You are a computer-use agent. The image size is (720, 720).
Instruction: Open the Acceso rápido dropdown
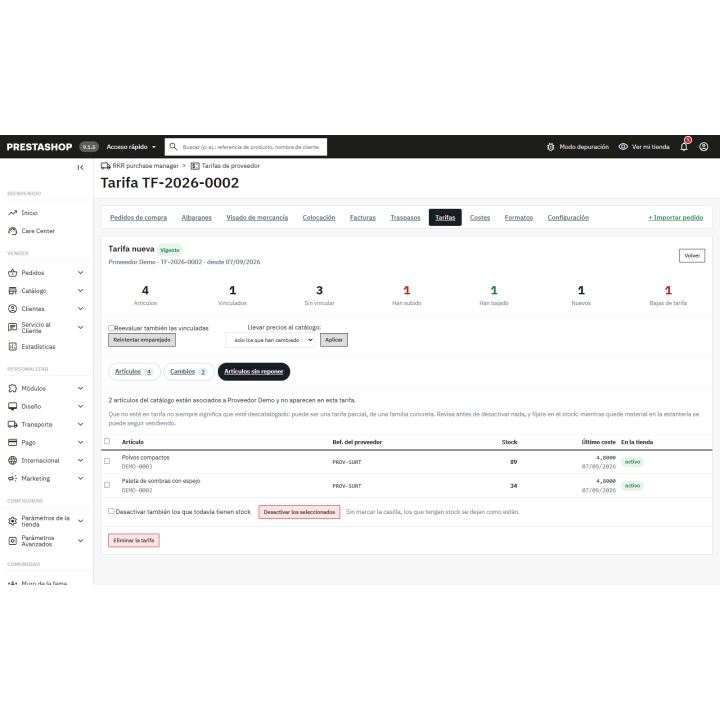point(131,147)
